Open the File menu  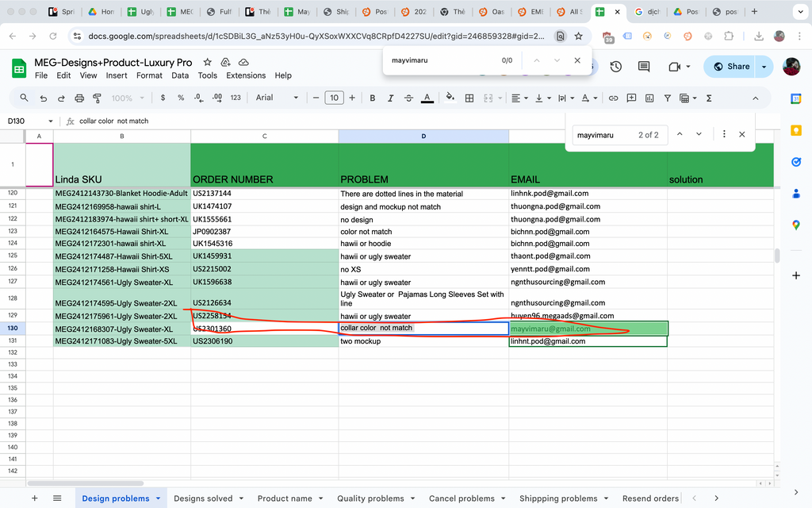click(41, 75)
